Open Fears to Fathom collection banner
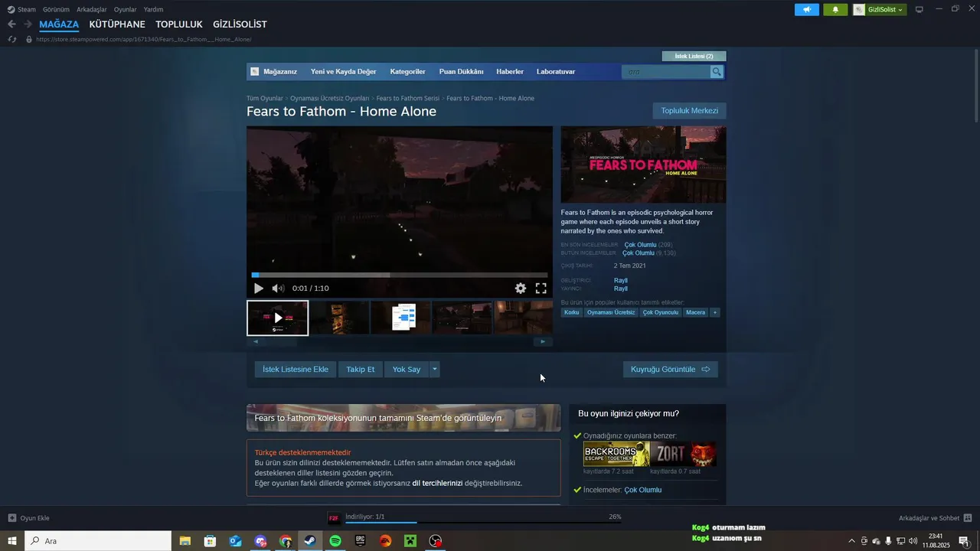 click(x=403, y=418)
